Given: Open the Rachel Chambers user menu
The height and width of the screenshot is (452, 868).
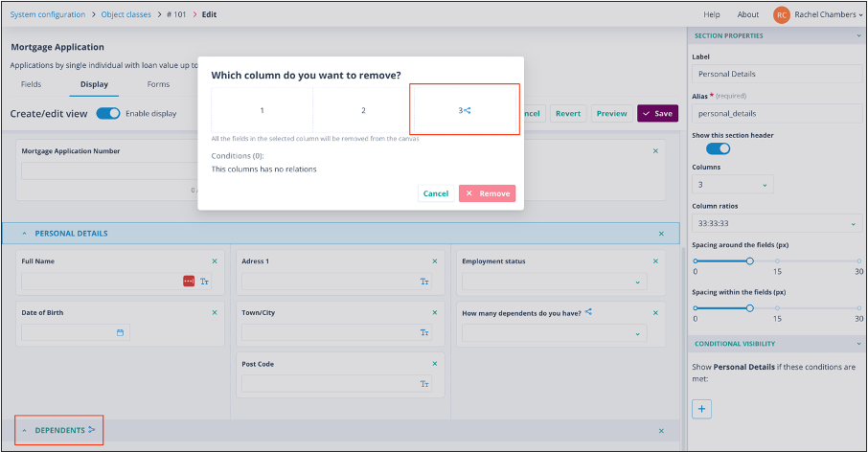Looking at the screenshot, I should tap(828, 15).
